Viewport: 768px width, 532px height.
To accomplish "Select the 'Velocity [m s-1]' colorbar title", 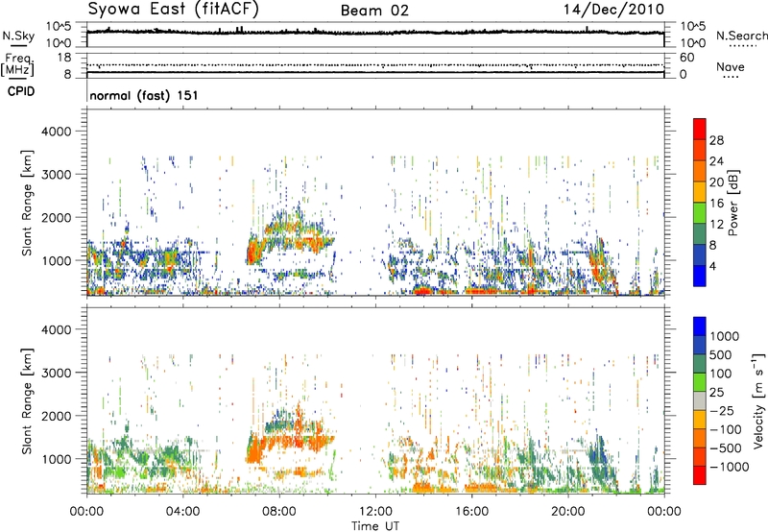I will click(758, 401).
